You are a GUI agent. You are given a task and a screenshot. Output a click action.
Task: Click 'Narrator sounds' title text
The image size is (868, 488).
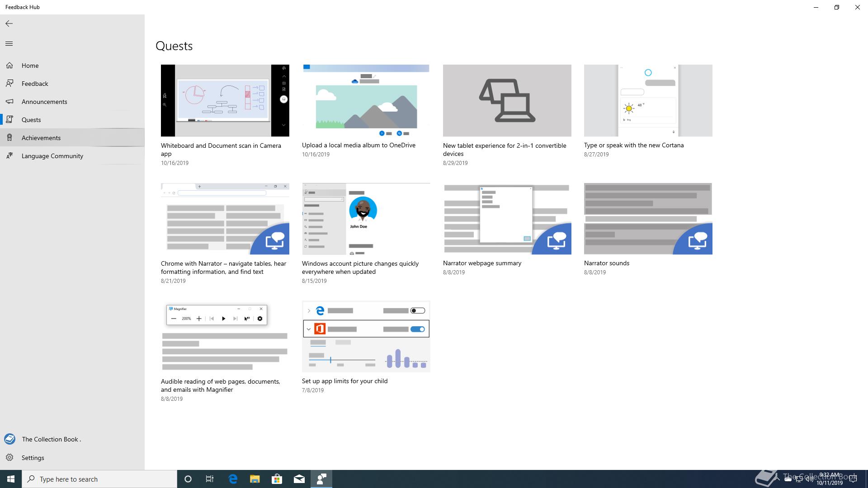[x=607, y=263]
